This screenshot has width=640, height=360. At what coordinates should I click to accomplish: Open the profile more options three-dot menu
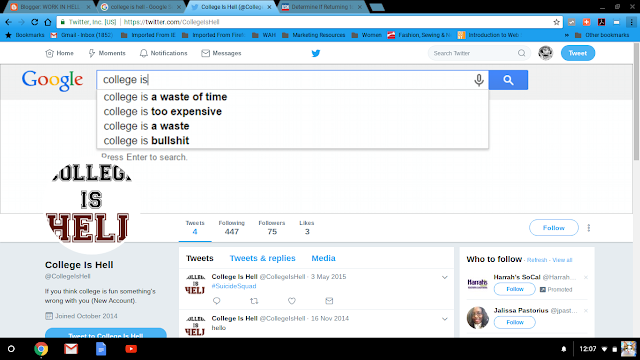click(x=589, y=228)
